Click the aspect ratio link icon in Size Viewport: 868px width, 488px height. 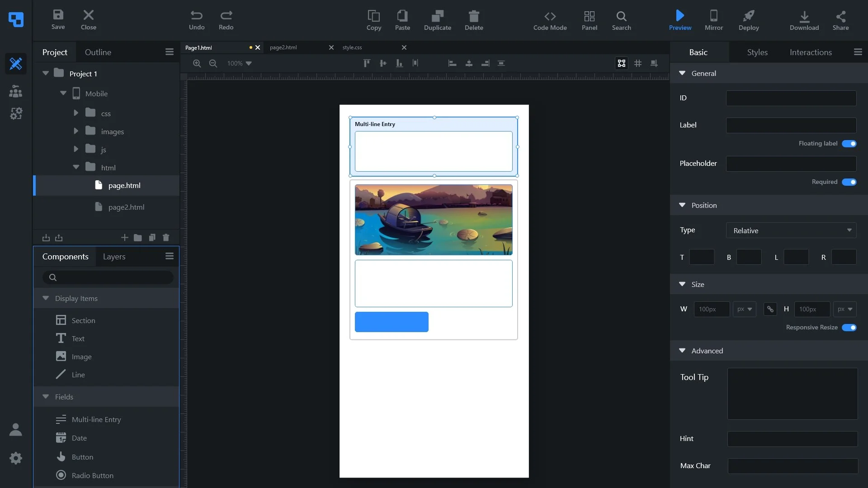[x=770, y=309]
